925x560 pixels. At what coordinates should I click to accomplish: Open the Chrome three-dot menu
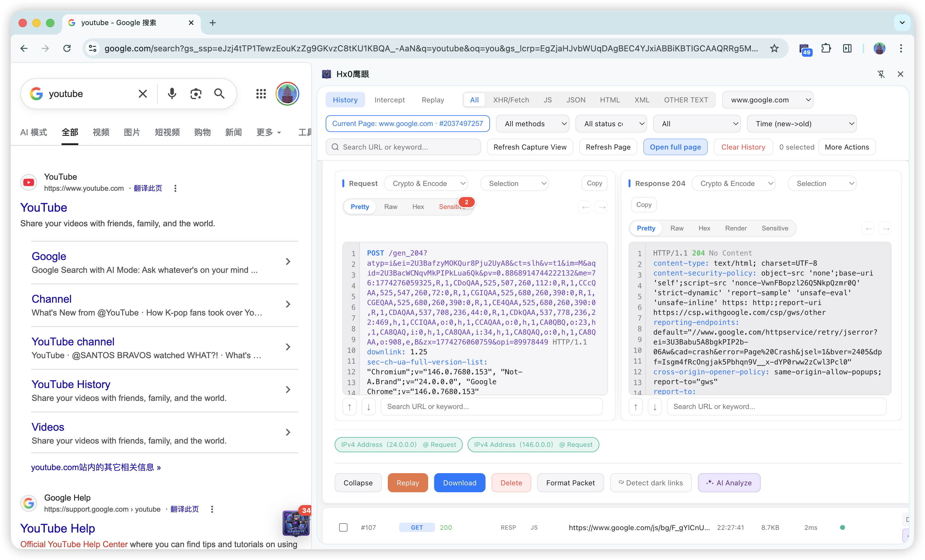pyautogui.click(x=901, y=48)
